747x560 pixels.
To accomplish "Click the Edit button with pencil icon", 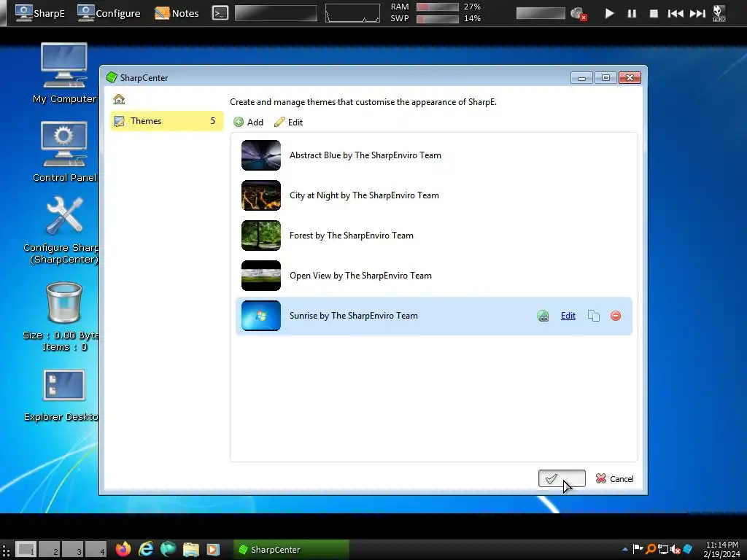I will [288, 122].
